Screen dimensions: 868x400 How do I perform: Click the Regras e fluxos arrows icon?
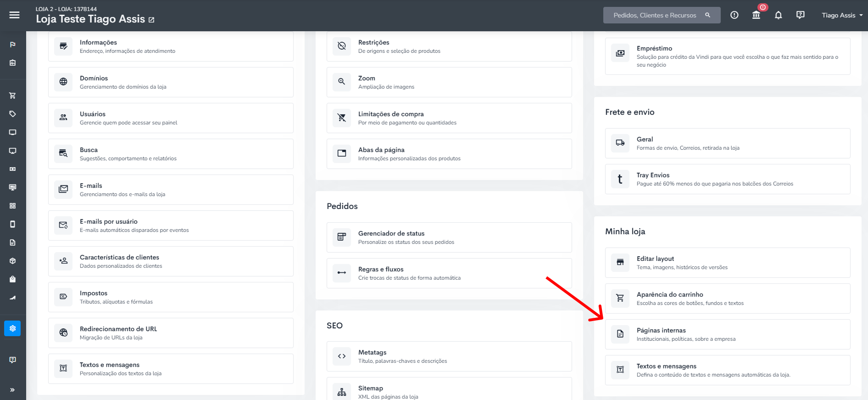click(x=342, y=273)
